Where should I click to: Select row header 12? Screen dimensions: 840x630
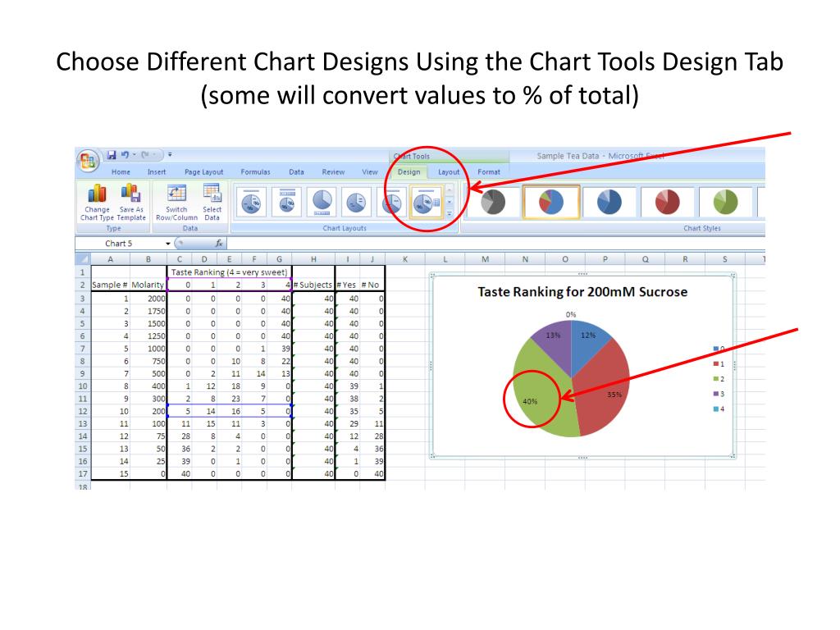(83, 412)
